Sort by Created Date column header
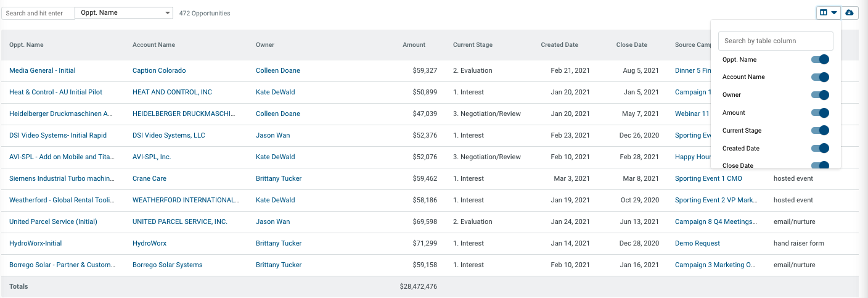This screenshot has height=298, width=868. pyautogui.click(x=560, y=44)
